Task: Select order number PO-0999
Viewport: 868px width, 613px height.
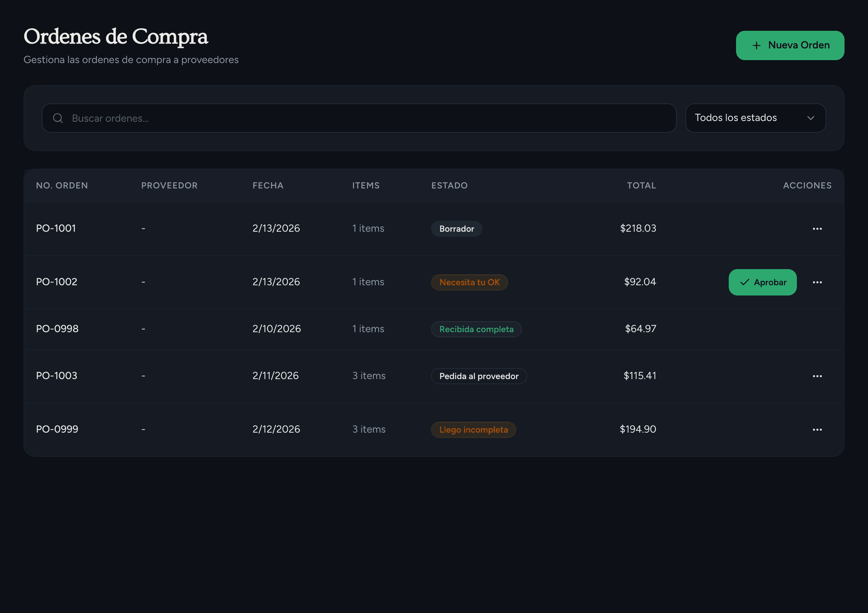Action: (x=57, y=430)
